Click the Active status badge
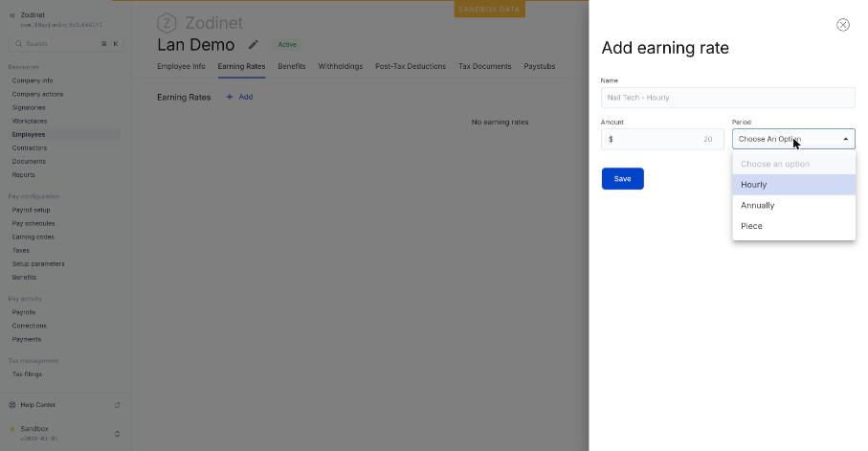Screen dimensions: 868x451 [287, 45]
